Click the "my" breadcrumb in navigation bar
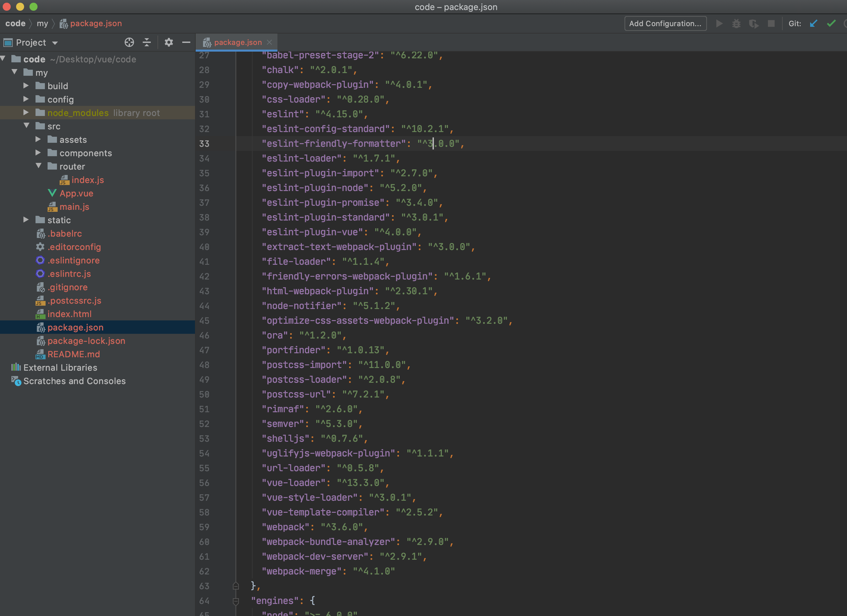 pyautogui.click(x=42, y=23)
